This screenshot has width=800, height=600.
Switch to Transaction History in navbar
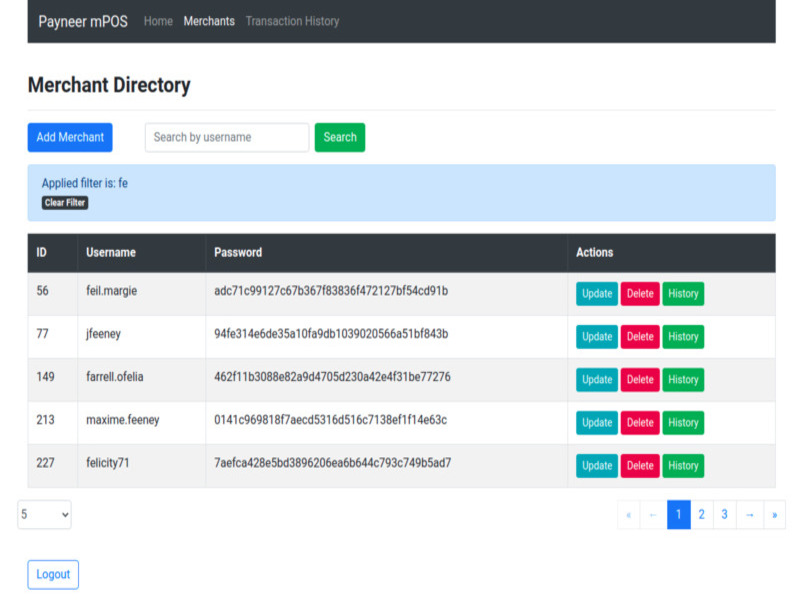coord(292,21)
